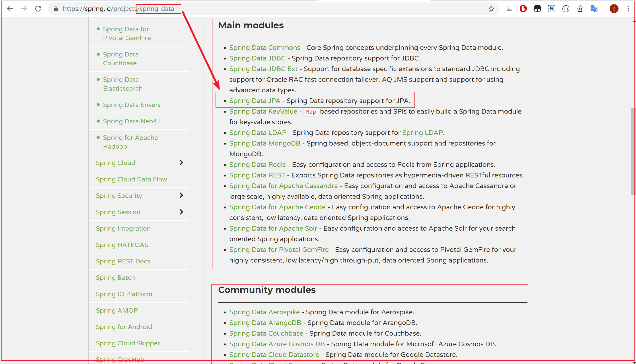
Task: Open community Spring Data Couchbase link
Action: 266,333
